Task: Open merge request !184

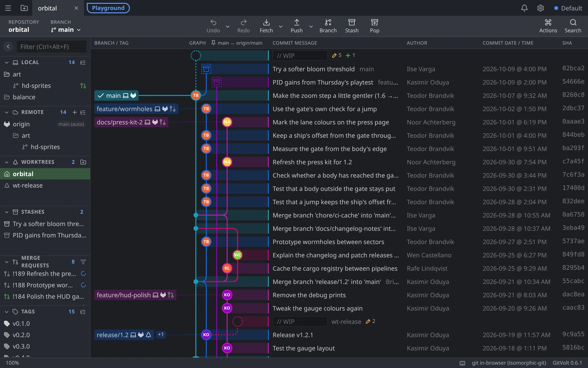Action: [45, 296]
